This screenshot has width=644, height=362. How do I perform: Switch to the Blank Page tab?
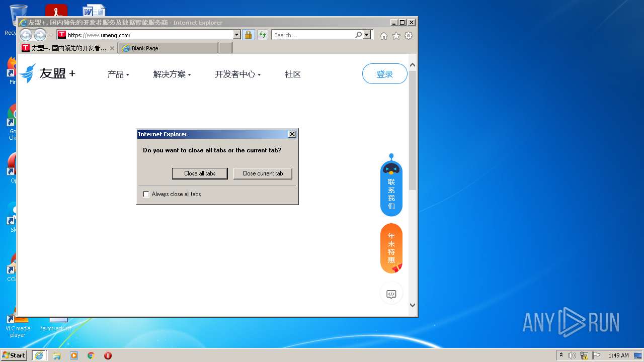[x=168, y=48]
